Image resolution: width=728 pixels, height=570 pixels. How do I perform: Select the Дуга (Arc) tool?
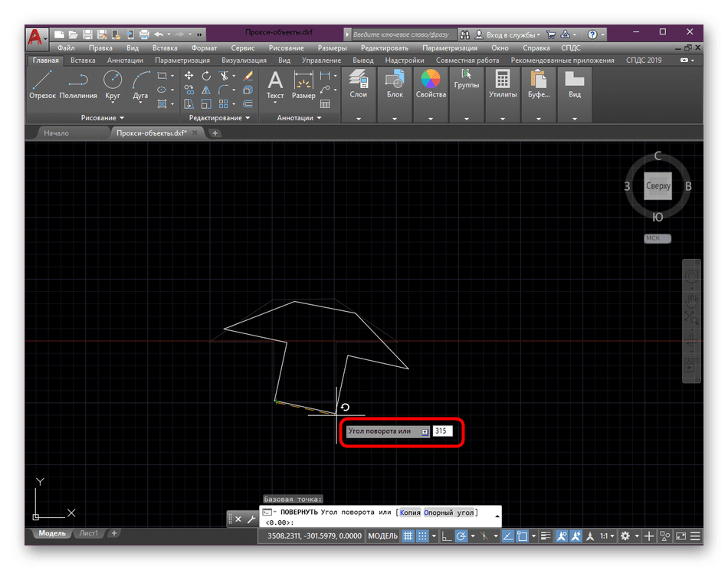(140, 85)
